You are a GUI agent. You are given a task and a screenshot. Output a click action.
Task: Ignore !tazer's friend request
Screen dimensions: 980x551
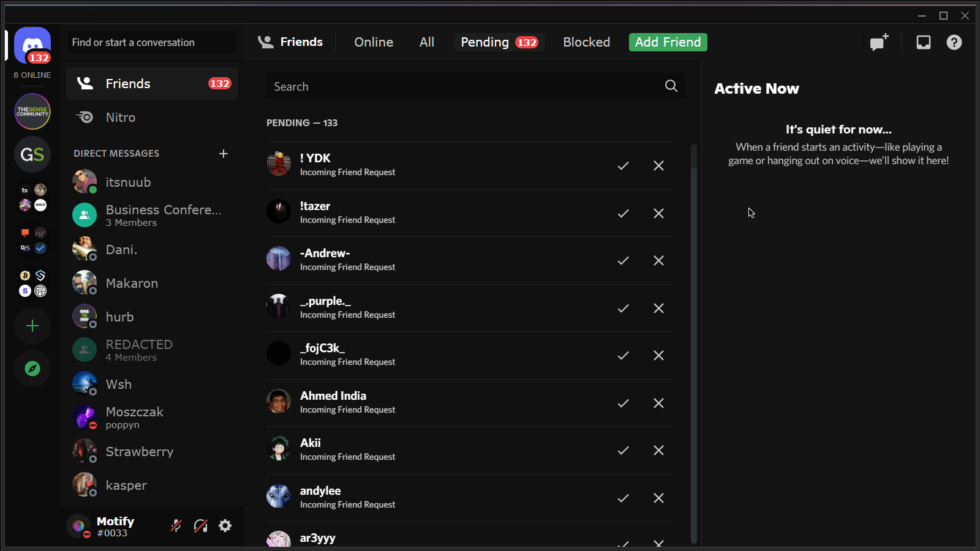658,213
